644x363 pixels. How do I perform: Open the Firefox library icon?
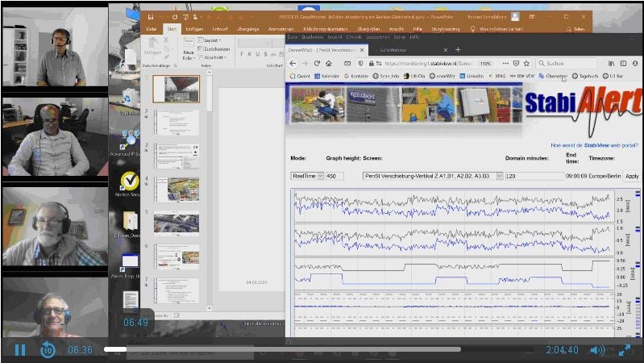tap(612, 63)
